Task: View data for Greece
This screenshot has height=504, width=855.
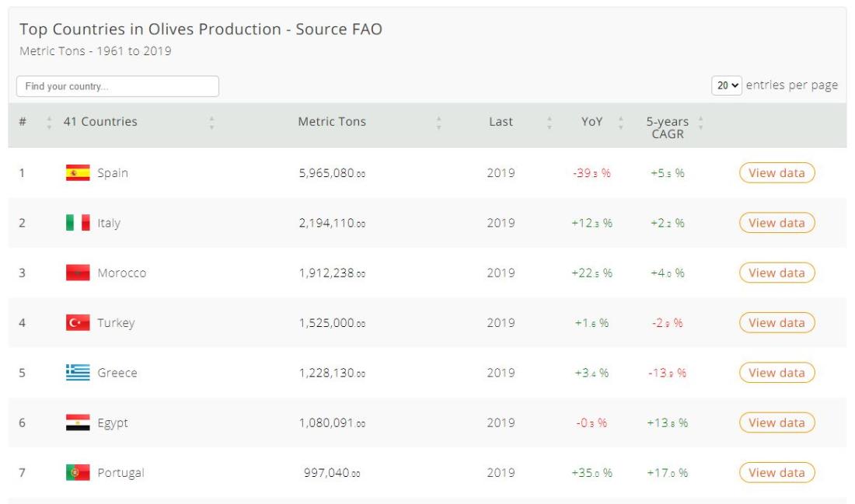Action: (776, 373)
